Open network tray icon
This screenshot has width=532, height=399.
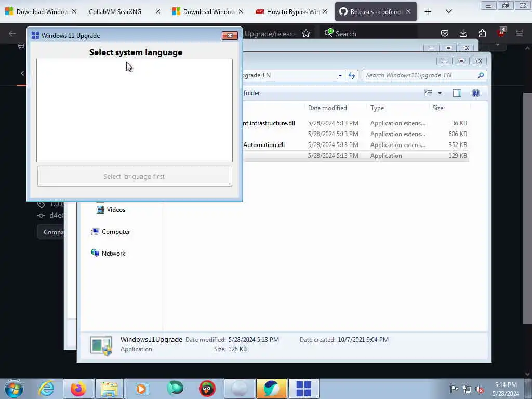click(x=467, y=389)
